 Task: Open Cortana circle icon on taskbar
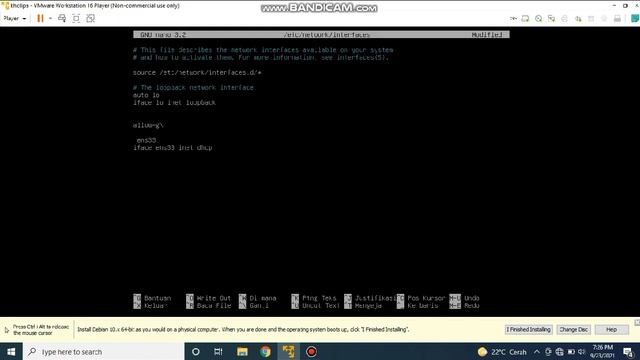tap(196, 351)
